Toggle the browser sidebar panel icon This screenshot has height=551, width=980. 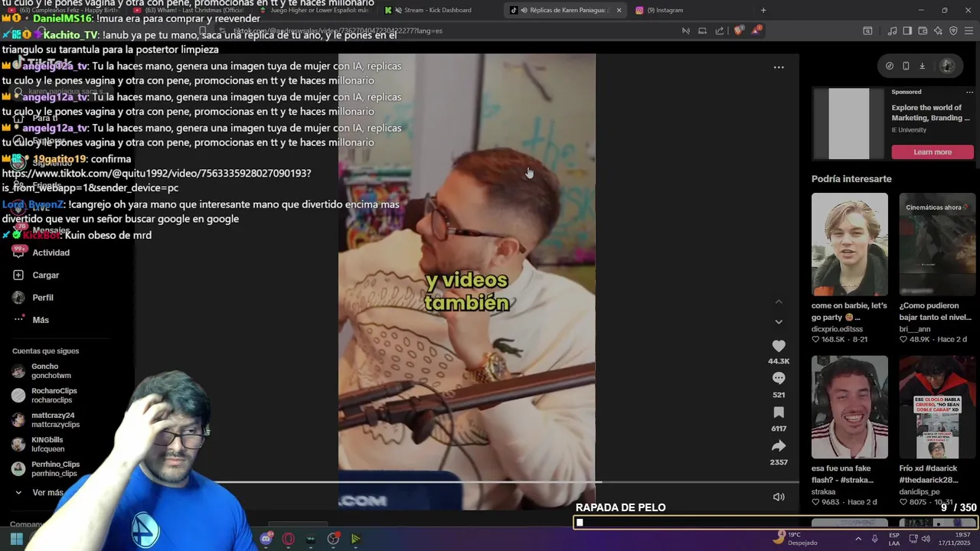coord(907,31)
